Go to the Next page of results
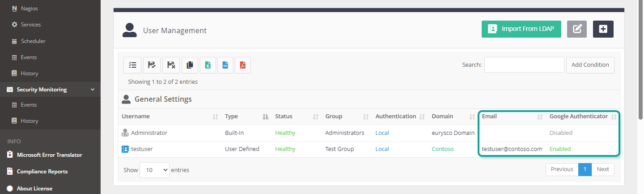The image size is (644, 194). (603, 169)
